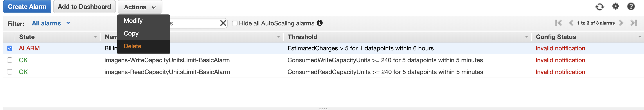Jump to last page of alarms
644x110 pixels.
click(633, 23)
